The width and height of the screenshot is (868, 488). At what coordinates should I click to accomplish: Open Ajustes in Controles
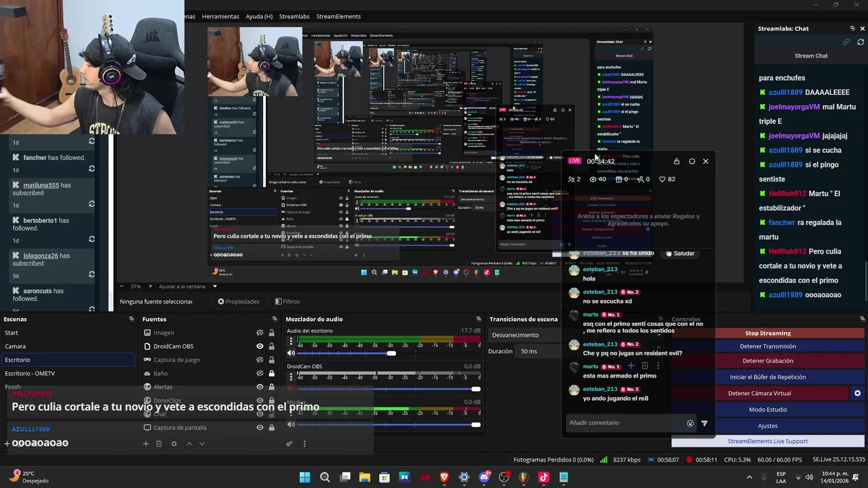click(768, 426)
